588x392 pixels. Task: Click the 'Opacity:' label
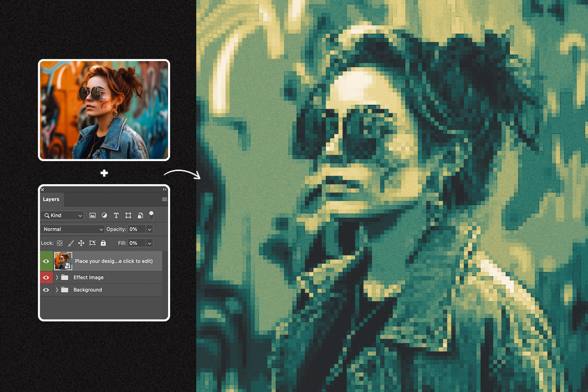[x=117, y=229]
